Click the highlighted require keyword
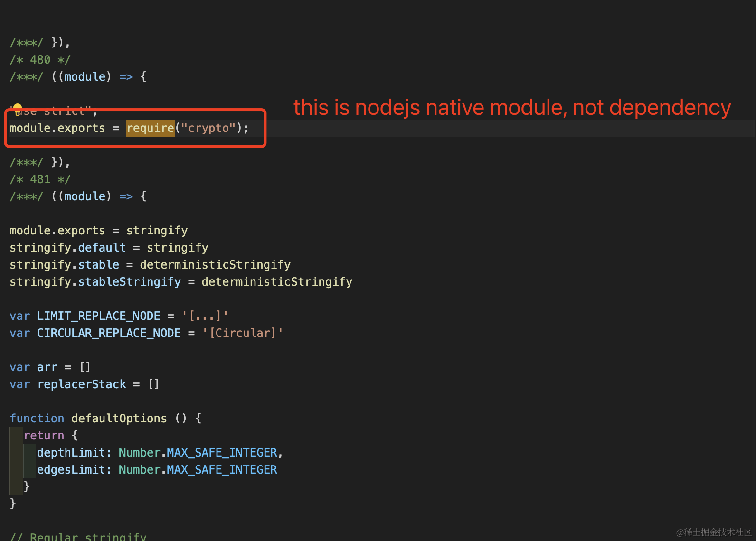Viewport: 756px width, 541px height. [151, 128]
